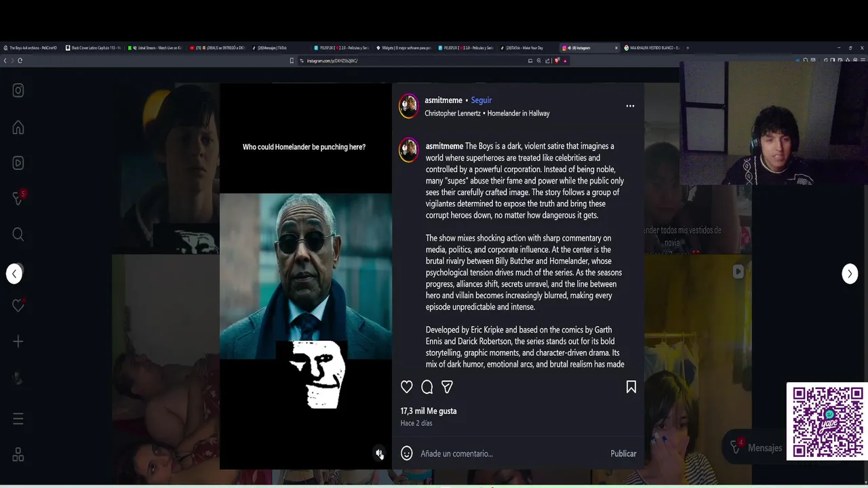868x488 pixels.
Task: Open asmitmeme avatar beside the caption
Action: click(x=408, y=150)
